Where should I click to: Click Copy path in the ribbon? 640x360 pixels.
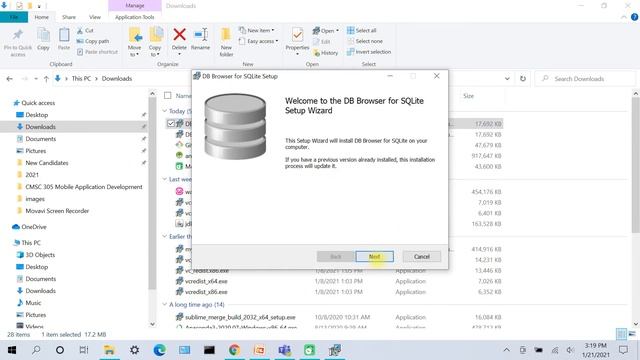click(x=93, y=41)
